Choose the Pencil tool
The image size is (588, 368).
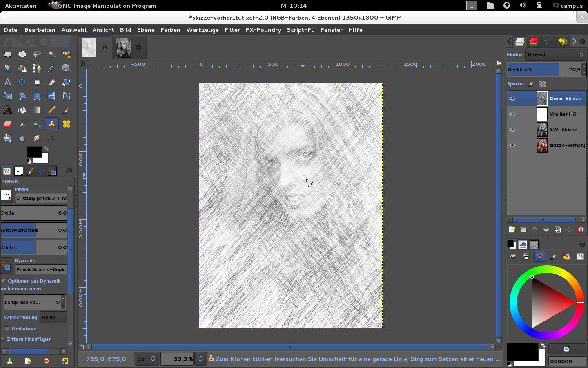click(x=52, y=110)
